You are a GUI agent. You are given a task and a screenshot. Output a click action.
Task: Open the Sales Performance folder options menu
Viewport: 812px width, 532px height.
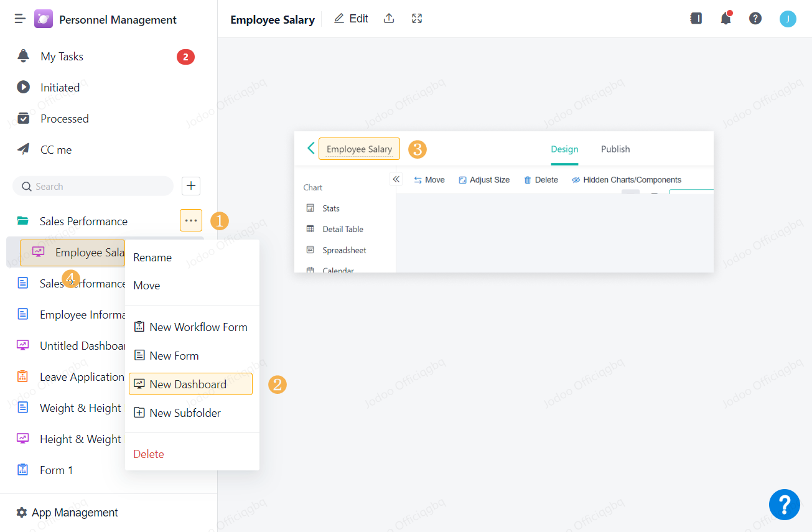click(x=190, y=220)
